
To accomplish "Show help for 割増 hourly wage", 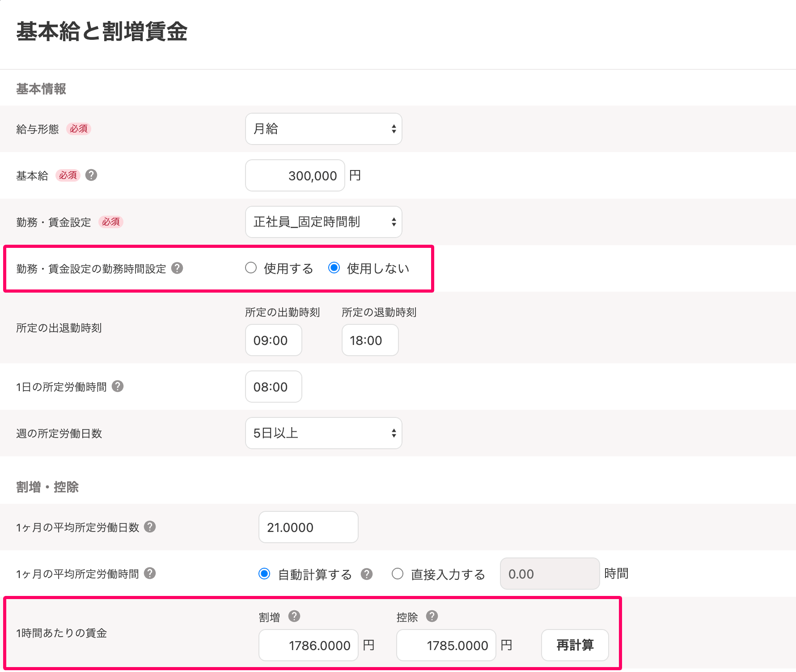I will [294, 617].
